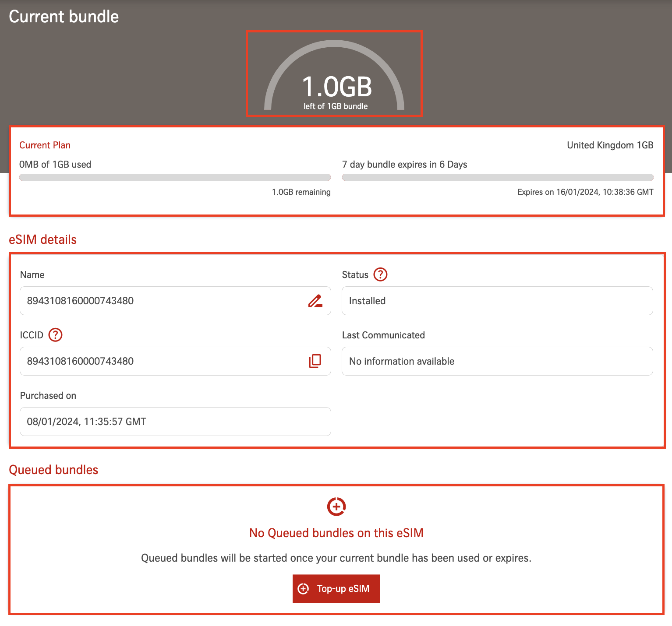
Task: Click the bundle expiry progress bar
Action: [x=497, y=177]
